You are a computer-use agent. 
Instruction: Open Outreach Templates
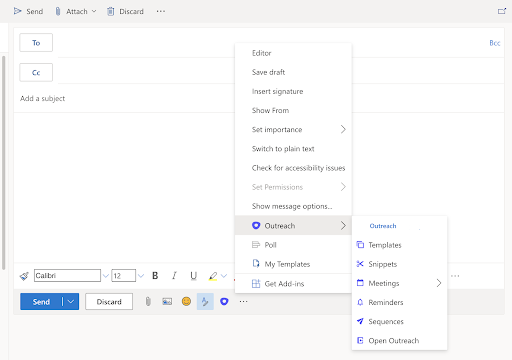click(399, 245)
